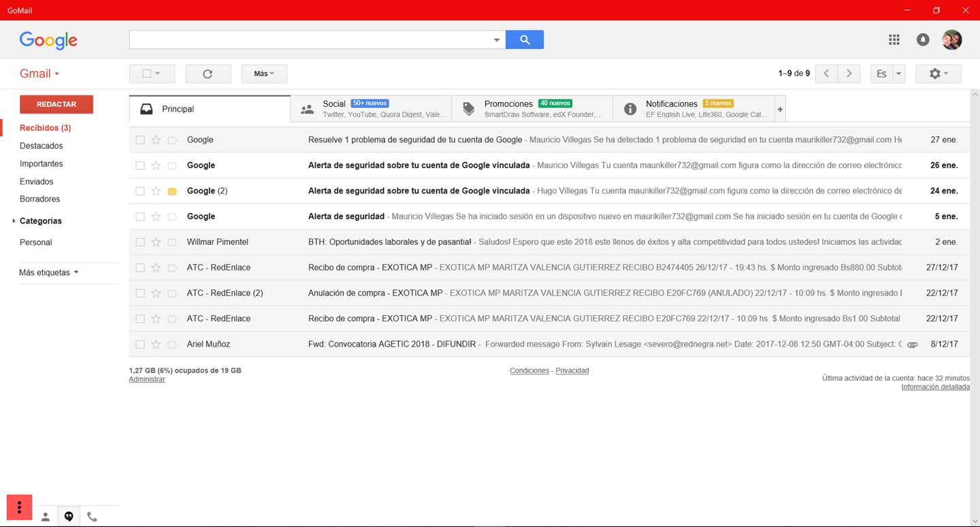Star the Google message dated 5 ene.

click(x=156, y=217)
